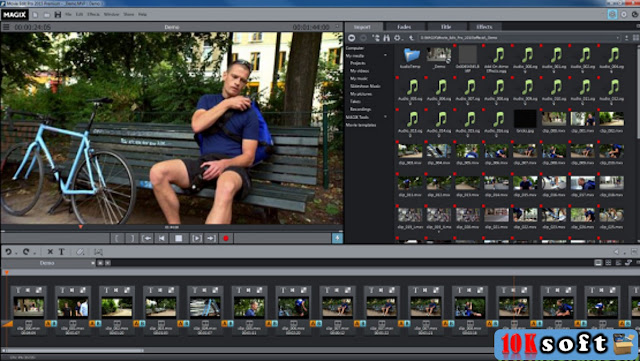Open the title editor T icon

tap(62, 252)
